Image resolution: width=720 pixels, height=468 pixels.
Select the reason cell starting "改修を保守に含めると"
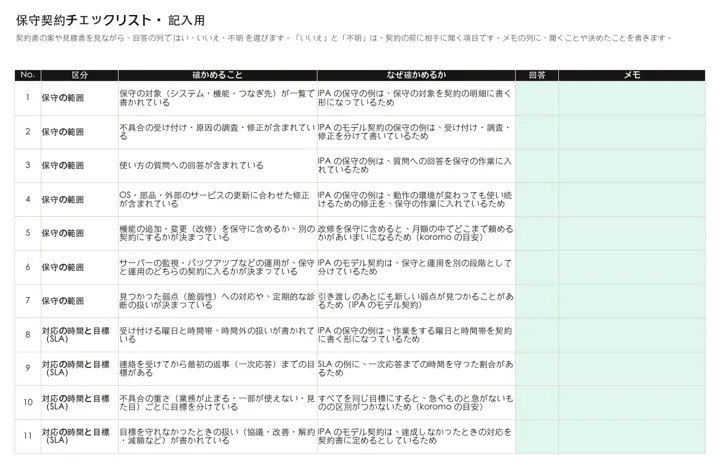coord(416,233)
